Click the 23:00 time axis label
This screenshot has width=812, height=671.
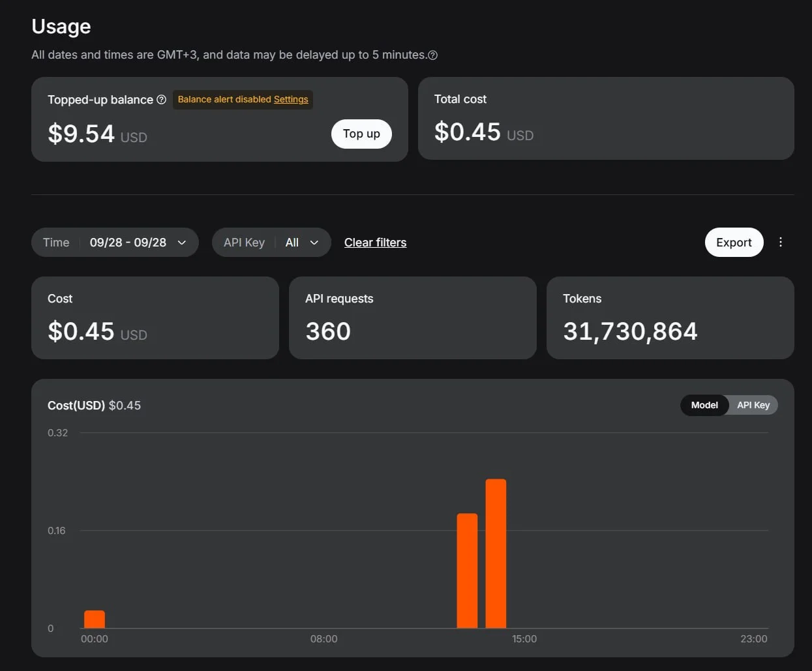point(754,639)
